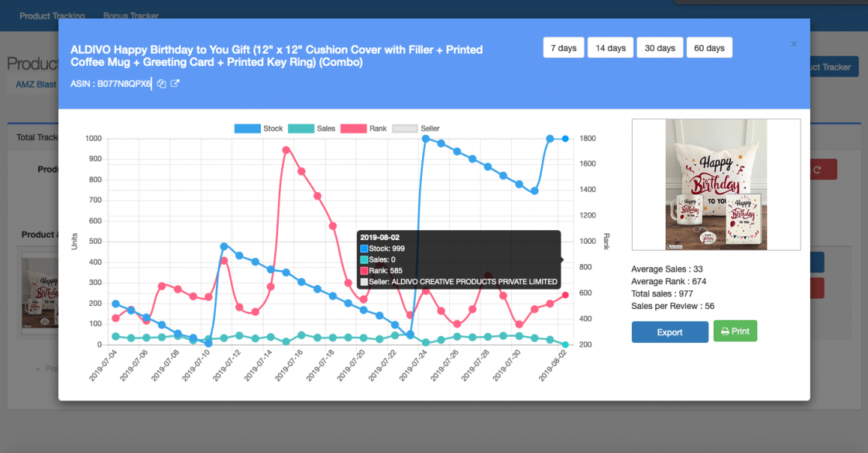868x453 pixels.
Task: Toggle the Stock series in legend
Action: coord(259,128)
